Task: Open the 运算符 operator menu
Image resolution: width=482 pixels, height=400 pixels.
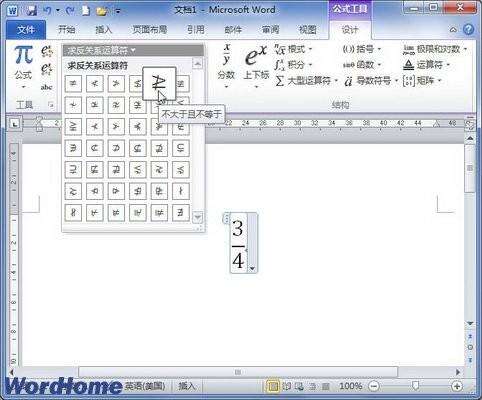Action: tap(427, 65)
